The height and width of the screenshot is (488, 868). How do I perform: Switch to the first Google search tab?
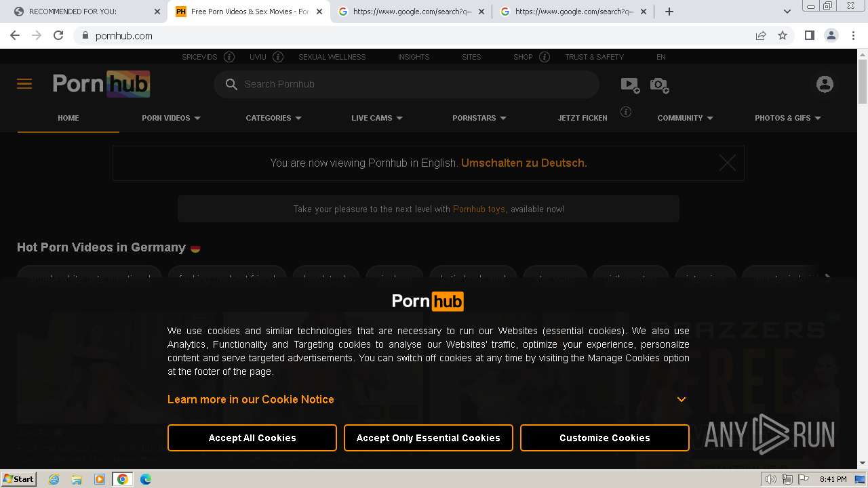[x=410, y=12]
